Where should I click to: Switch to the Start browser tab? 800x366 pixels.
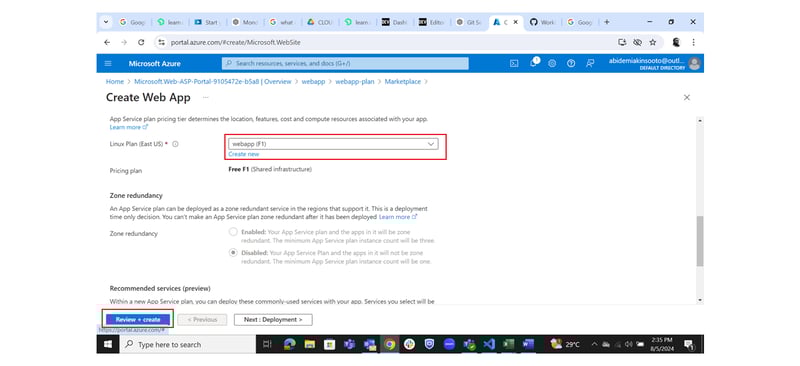pos(207,22)
